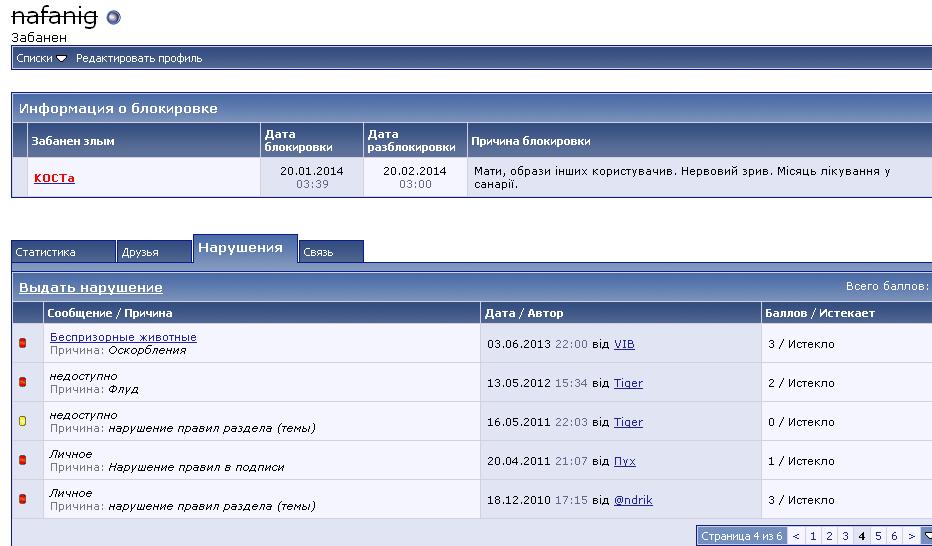Click Редактировать профиль in the menu bar

(139, 58)
